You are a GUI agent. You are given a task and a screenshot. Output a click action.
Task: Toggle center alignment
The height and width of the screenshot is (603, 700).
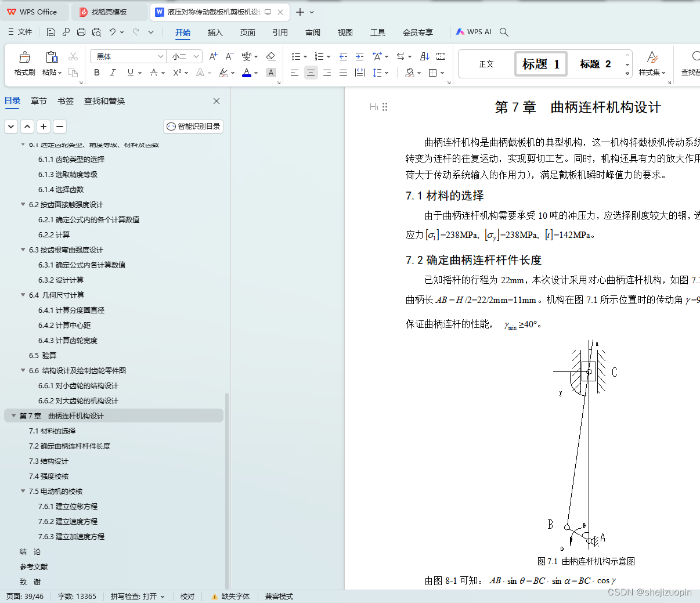311,73
